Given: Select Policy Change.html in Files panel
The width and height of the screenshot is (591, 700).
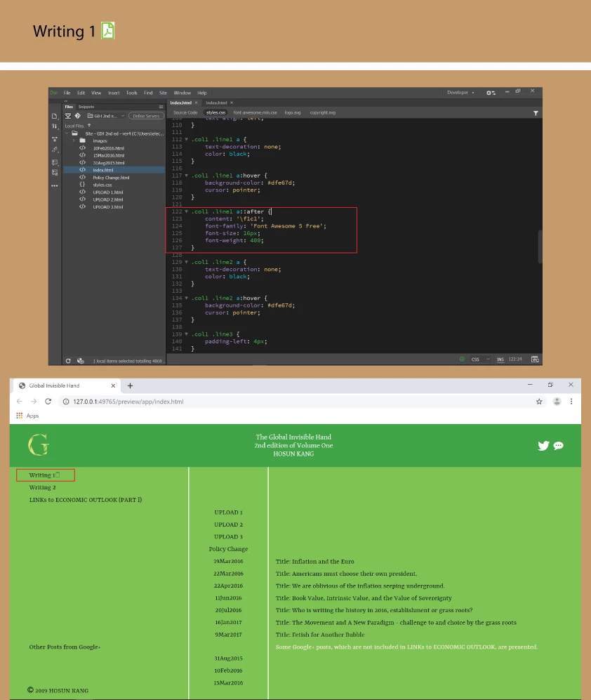Looking at the screenshot, I should pos(111,178).
